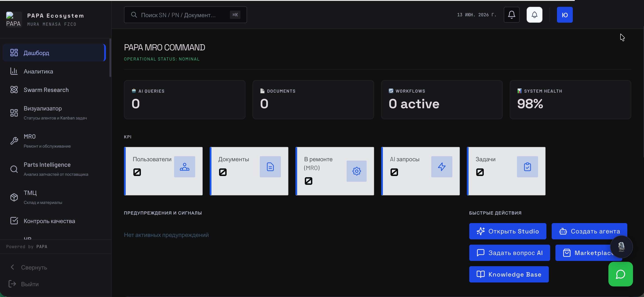Click the БЫСТРЫЕ ДЕЙСТВИЯ heading

495,213
